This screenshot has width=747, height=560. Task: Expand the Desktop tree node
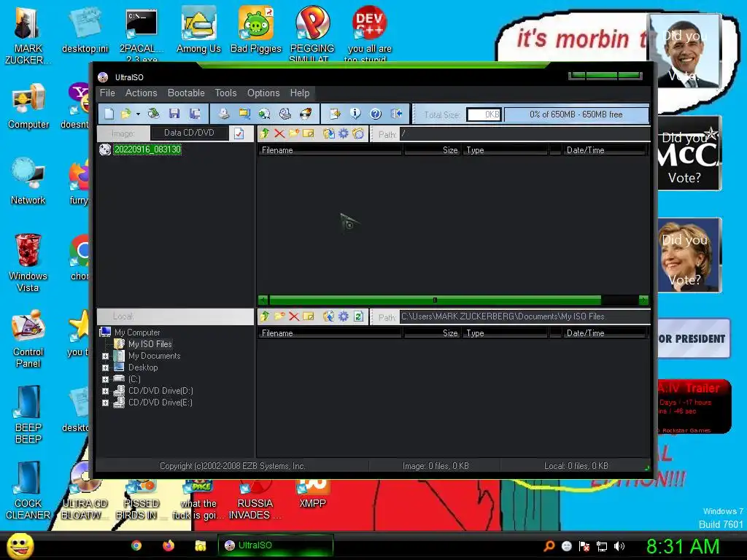(x=105, y=367)
